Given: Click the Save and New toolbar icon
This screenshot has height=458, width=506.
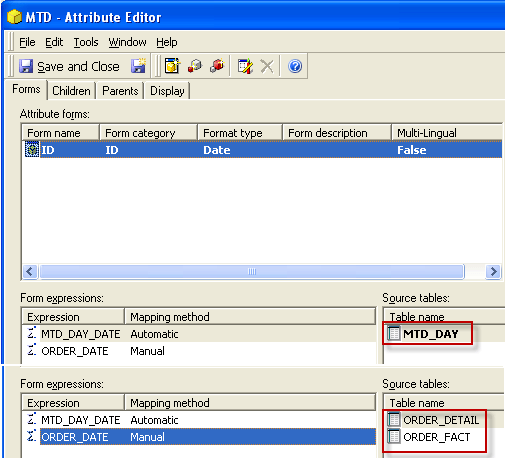Looking at the screenshot, I should [138, 66].
